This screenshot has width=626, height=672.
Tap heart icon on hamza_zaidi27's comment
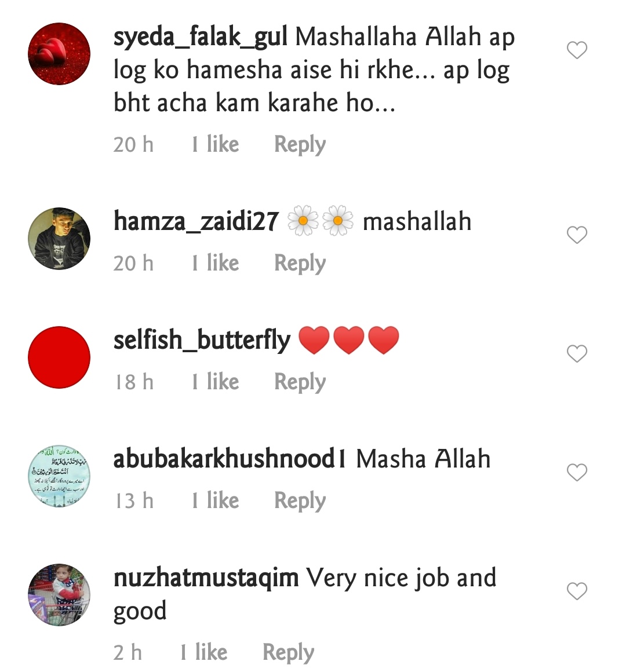(x=577, y=235)
